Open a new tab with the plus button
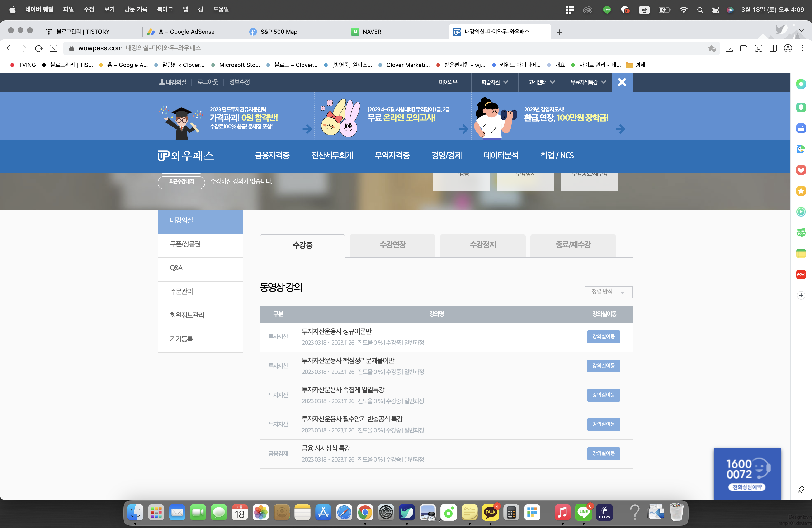Screen dimensions: 812x528 (x=559, y=32)
